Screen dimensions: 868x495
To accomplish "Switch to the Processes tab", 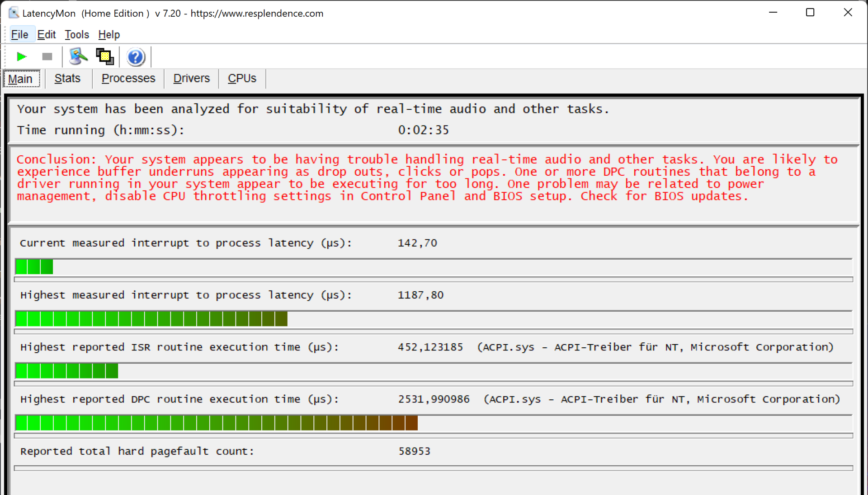I will (128, 78).
